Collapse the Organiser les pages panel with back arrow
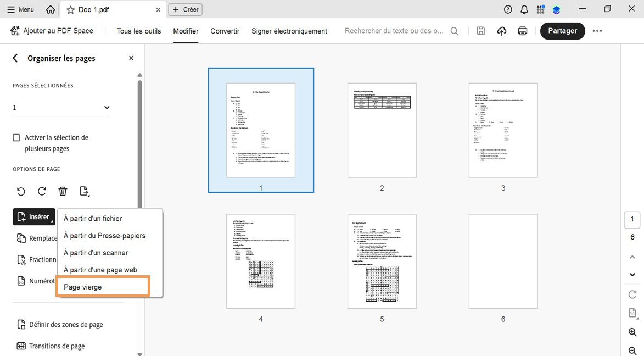644x356 pixels. point(14,58)
